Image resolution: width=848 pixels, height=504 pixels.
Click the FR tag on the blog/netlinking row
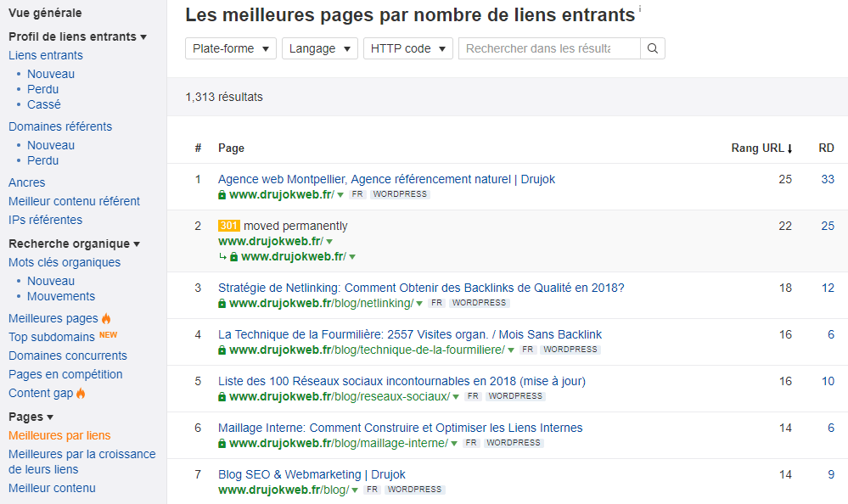436,303
